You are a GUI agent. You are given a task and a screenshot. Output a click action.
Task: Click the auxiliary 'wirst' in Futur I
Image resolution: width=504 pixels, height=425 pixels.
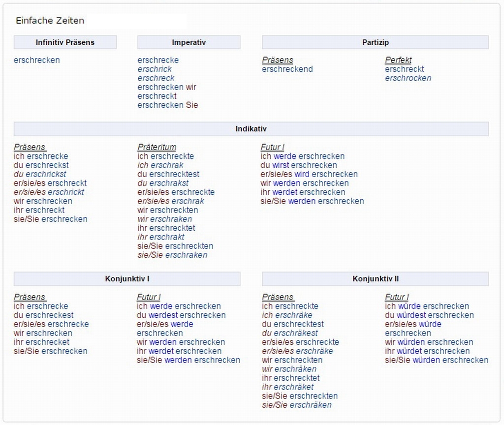point(281,165)
